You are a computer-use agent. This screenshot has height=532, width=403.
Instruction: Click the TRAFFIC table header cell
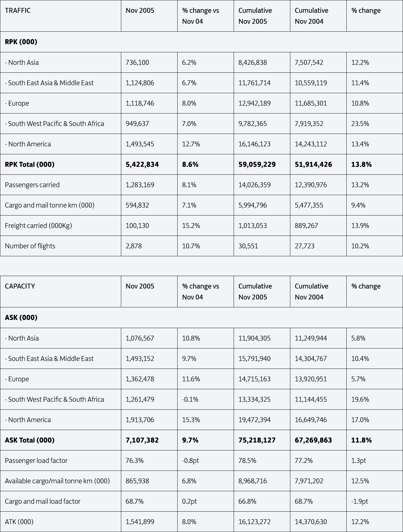(61, 16)
